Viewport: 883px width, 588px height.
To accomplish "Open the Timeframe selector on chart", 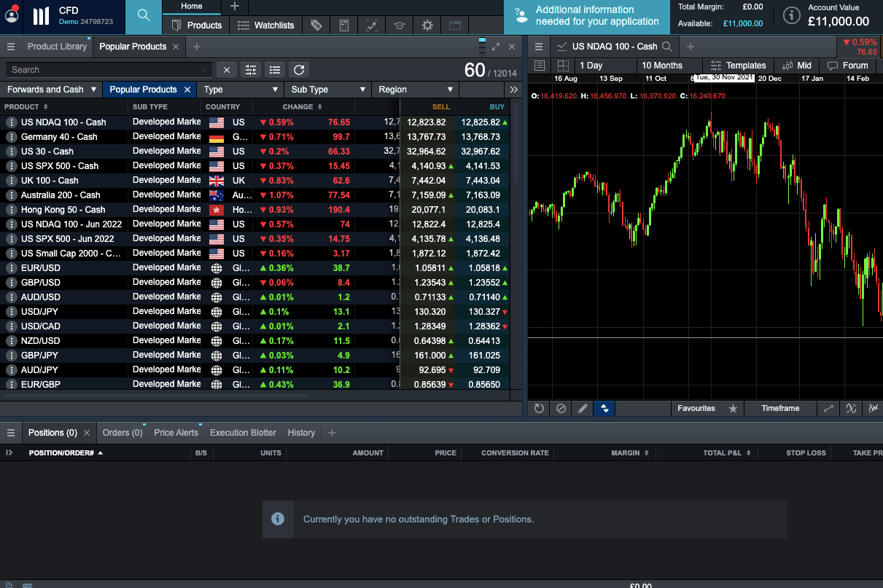I will click(x=780, y=408).
